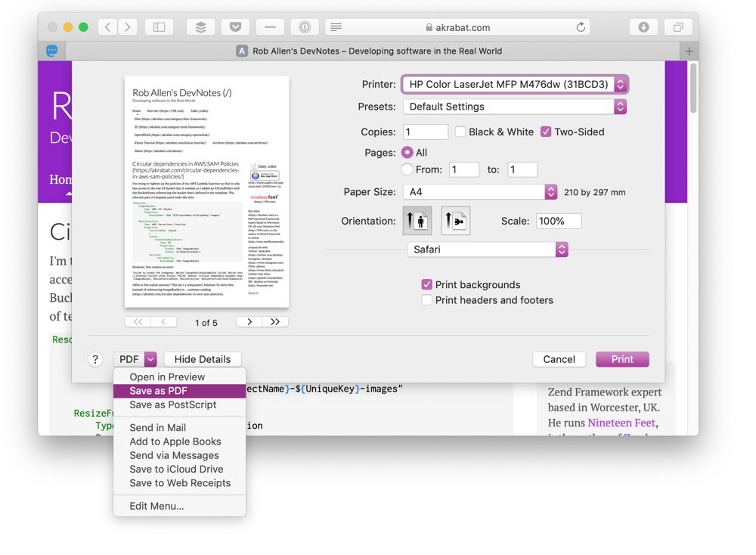Viewport: 756px width, 555px height.
Task: Open the Safari options section dropdown
Action: (x=488, y=250)
